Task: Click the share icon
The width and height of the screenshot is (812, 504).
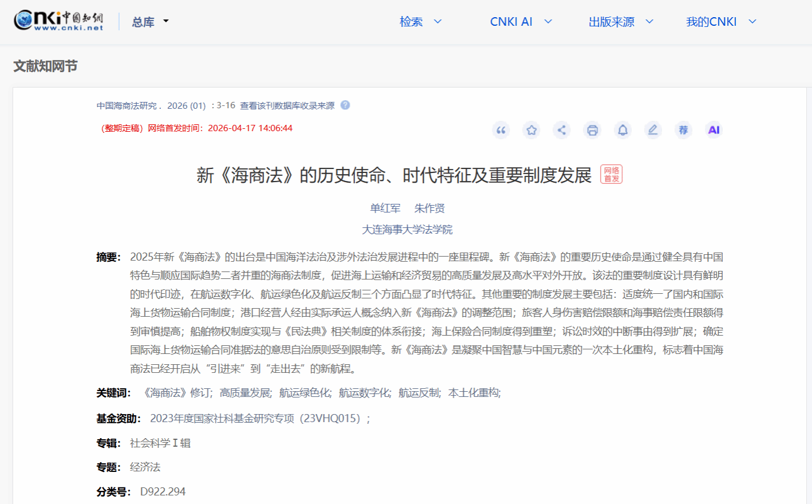Action: tap(562, 130)
